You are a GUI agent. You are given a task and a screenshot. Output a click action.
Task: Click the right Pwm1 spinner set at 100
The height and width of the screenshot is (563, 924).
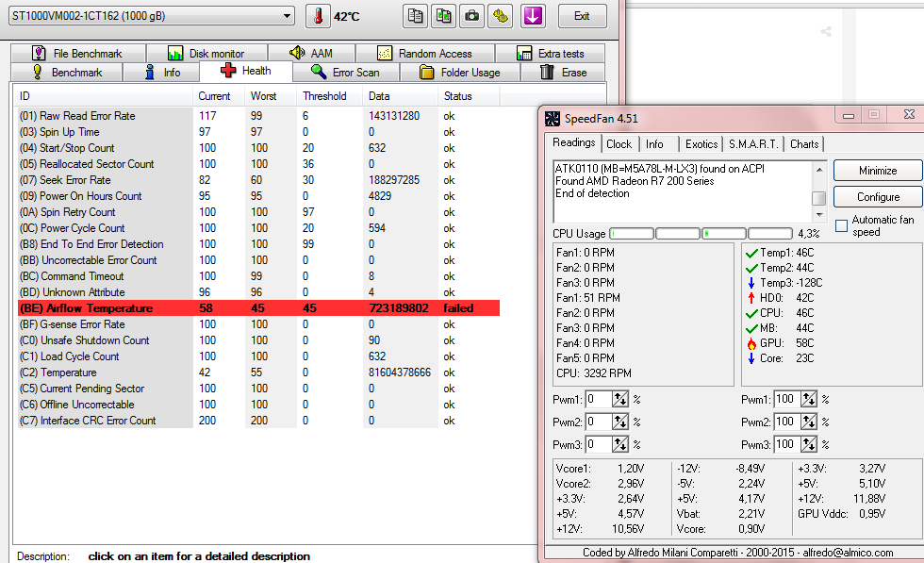click(809, 399)
